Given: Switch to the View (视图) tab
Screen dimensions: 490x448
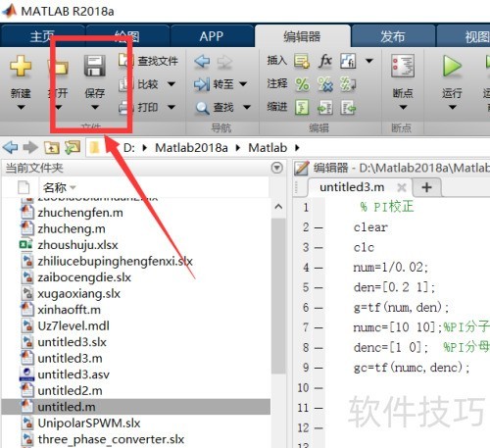Looking at the screenshot, I should [x=464, y=36].
